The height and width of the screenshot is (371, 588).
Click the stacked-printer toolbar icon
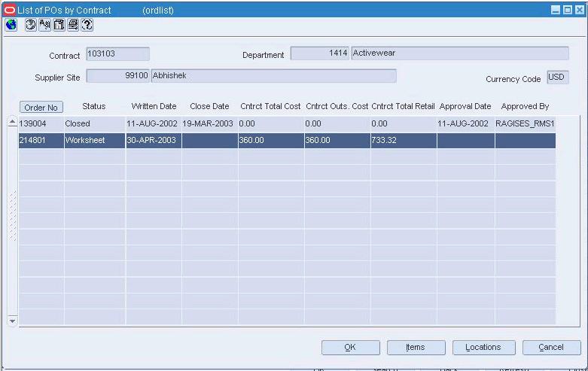[73, 25]
